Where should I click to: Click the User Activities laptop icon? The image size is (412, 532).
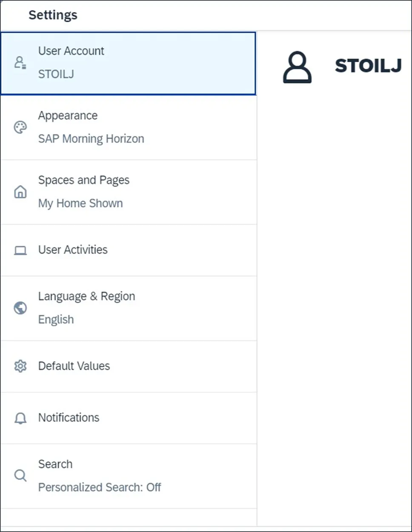[20, 250]
